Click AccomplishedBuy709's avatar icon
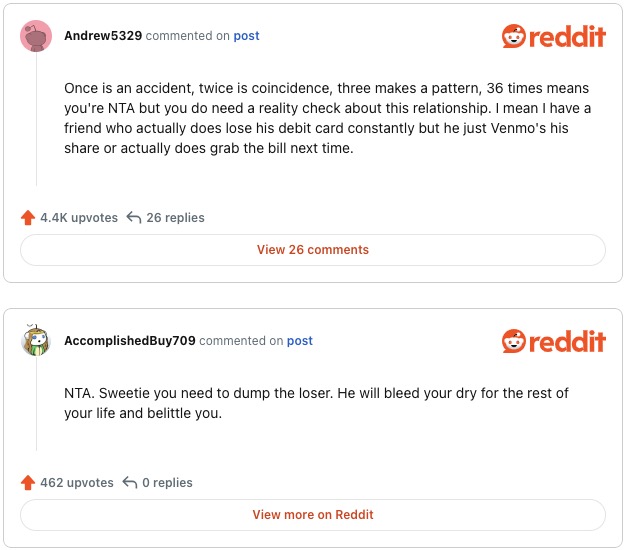 pos(36,341)
